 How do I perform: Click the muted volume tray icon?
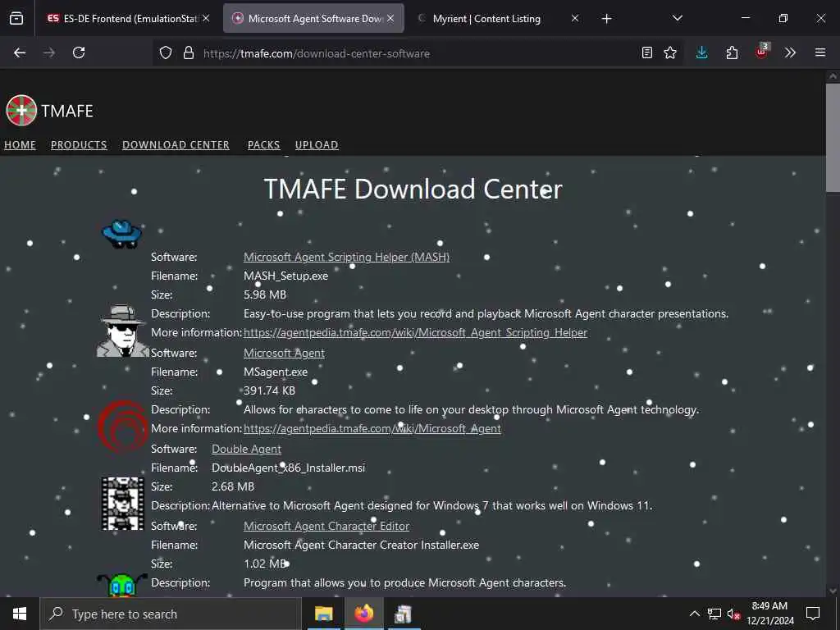click(x=733, y=614)
